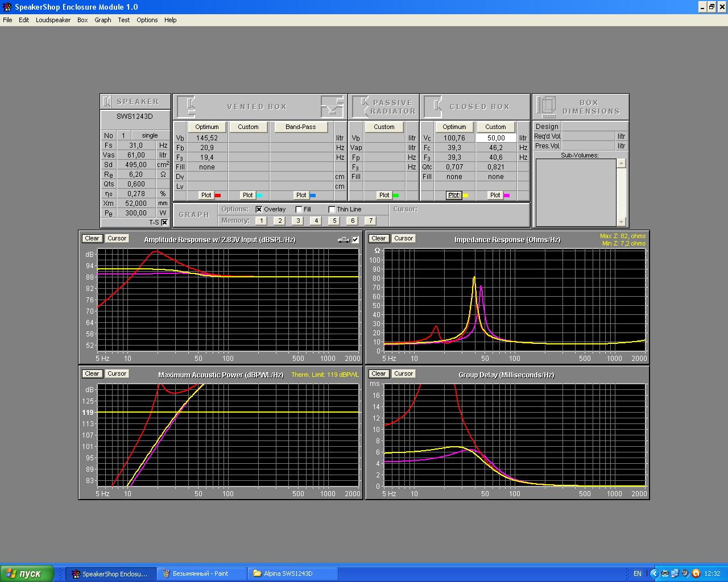
Task: Click the Closed Box enclosure icon
Action: (433, 107)
